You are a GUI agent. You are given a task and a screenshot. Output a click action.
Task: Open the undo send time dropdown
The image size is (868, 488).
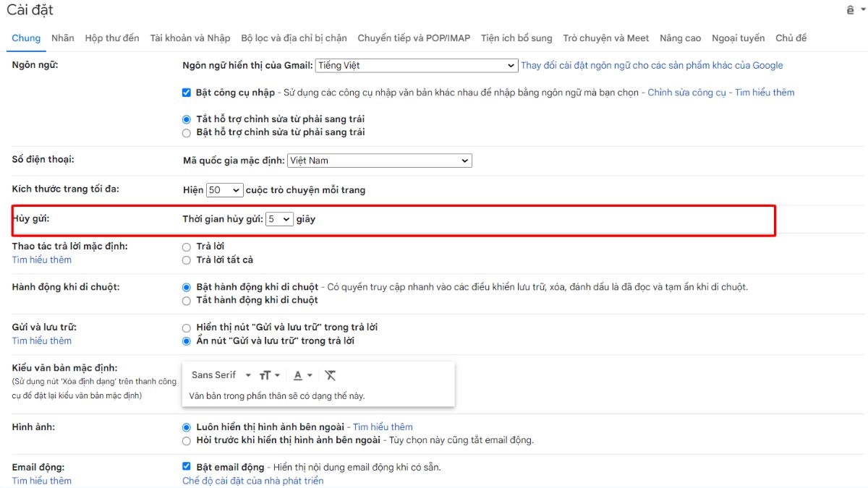click(x=279, y=219)
